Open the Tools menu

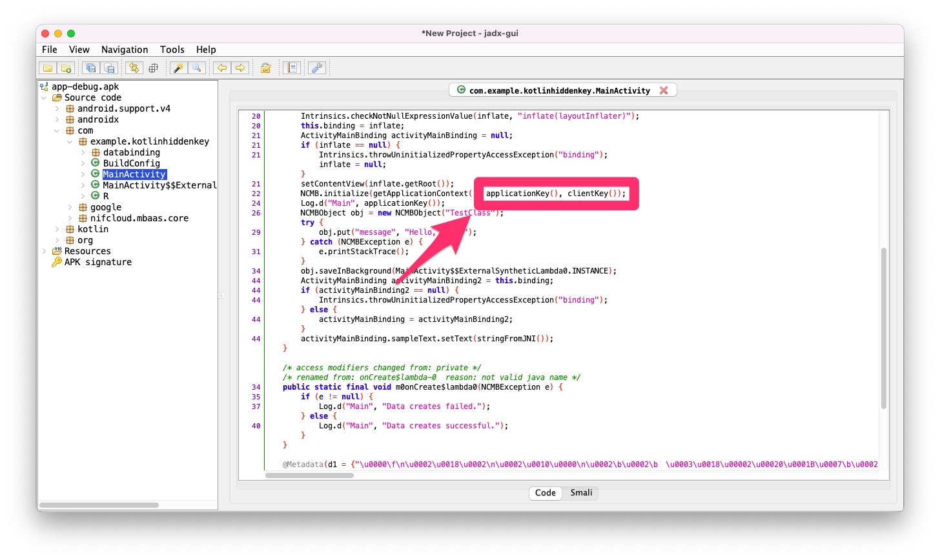[172, 50]
